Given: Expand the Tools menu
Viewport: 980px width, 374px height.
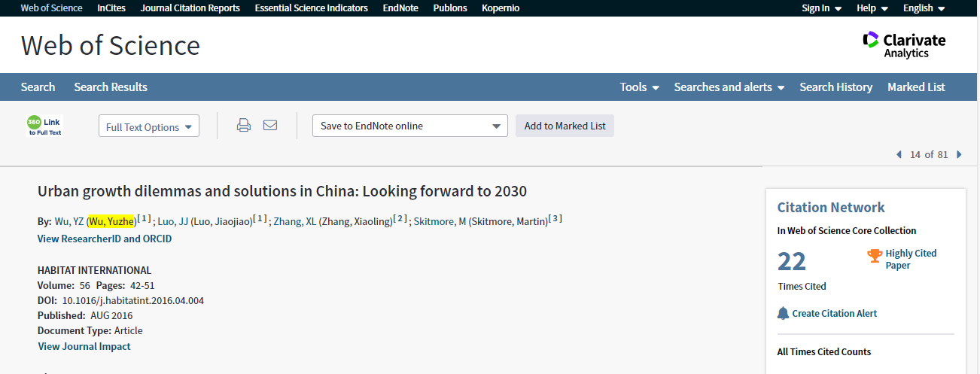Looking at the screenshot, I should click(x=640, y=87).
